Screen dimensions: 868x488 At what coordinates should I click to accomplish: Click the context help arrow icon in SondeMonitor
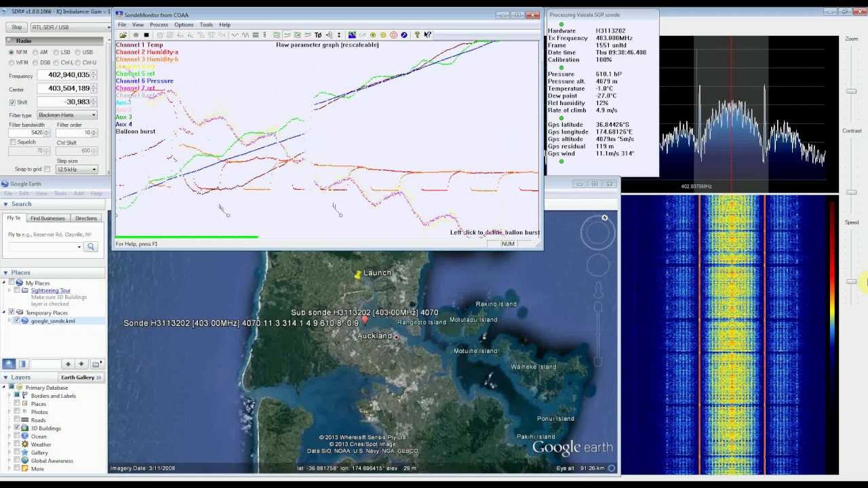click(x=427, y=35)
